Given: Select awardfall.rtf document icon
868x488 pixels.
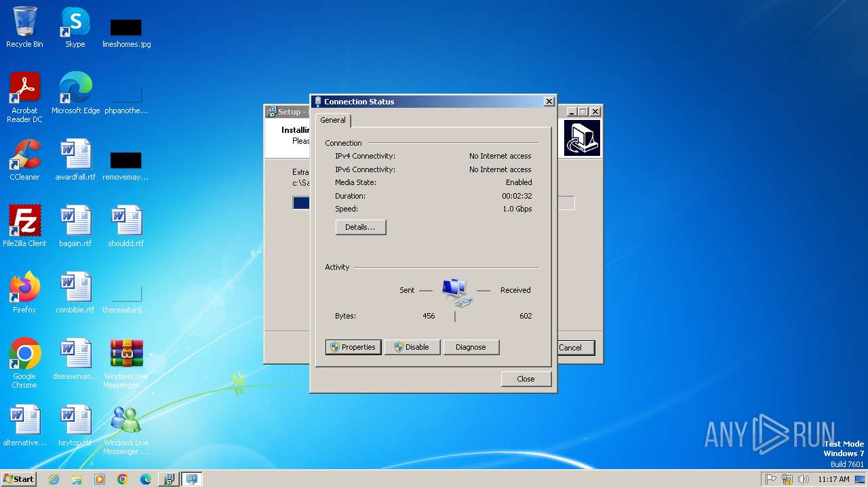Looking at the screenshot, I should [x=75, y=160].
